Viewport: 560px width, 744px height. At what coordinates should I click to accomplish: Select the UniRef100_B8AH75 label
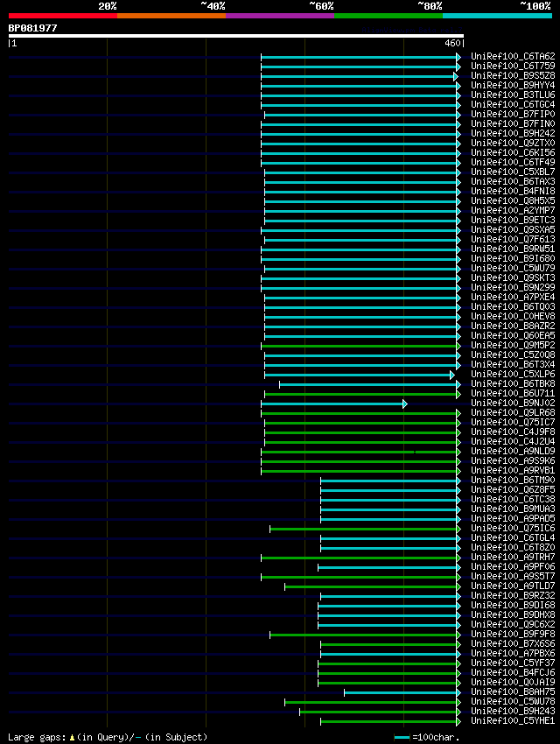513,692
